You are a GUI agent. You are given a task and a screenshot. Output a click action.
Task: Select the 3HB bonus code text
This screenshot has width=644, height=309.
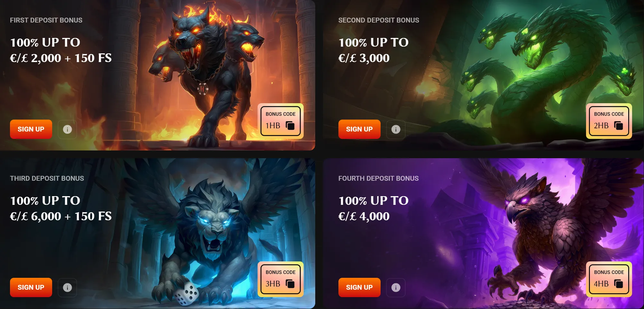pos(273,284)
